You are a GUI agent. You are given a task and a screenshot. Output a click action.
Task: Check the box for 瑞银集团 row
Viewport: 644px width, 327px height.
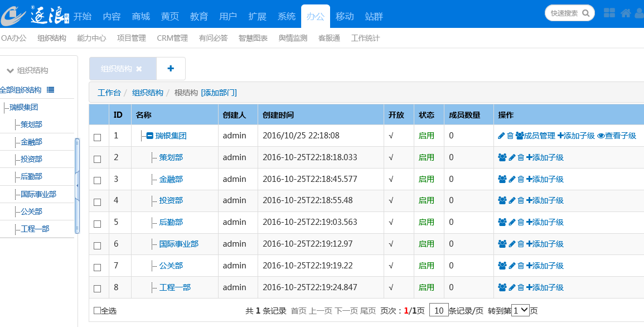(x=98, y=137)
